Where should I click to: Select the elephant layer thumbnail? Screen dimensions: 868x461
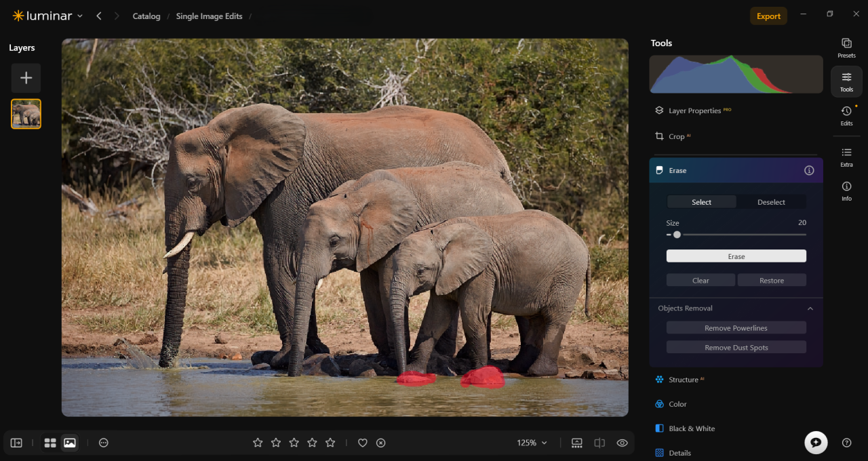point(26,114)
